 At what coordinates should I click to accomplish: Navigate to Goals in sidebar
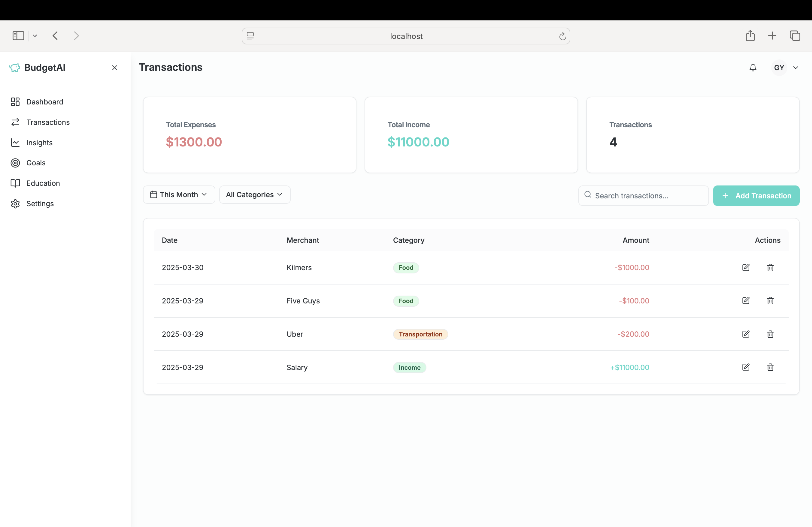[36, 163]
